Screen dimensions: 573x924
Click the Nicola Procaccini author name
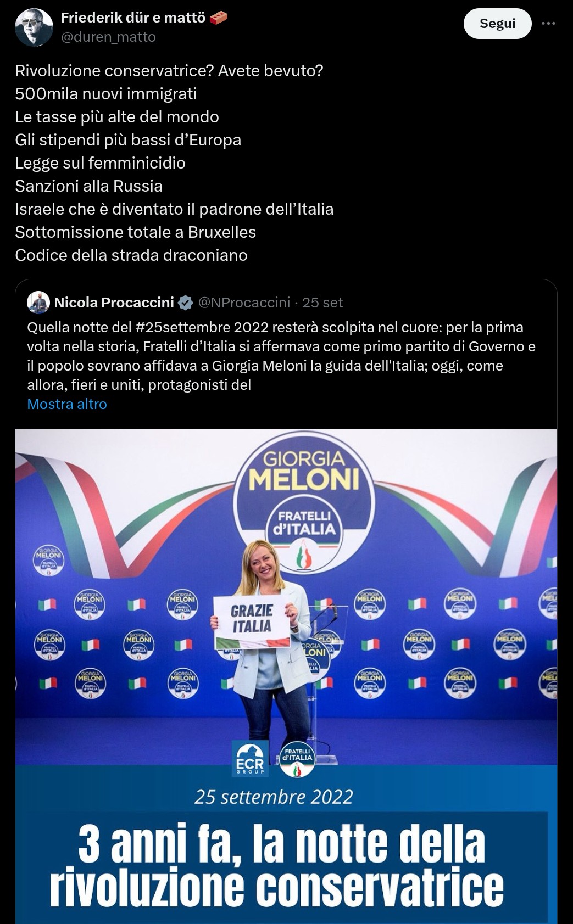click(x=114, y=303)
